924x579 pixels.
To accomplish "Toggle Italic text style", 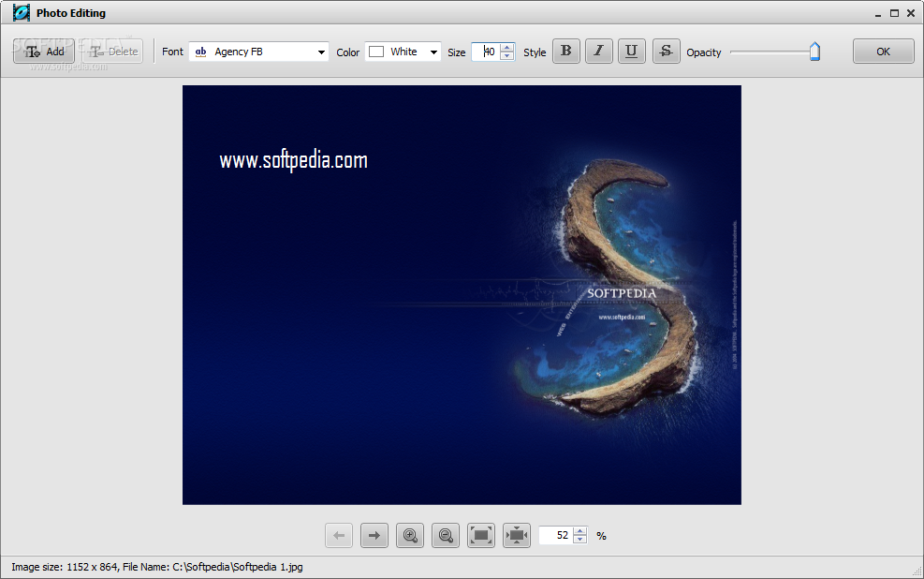I will 599,52.
